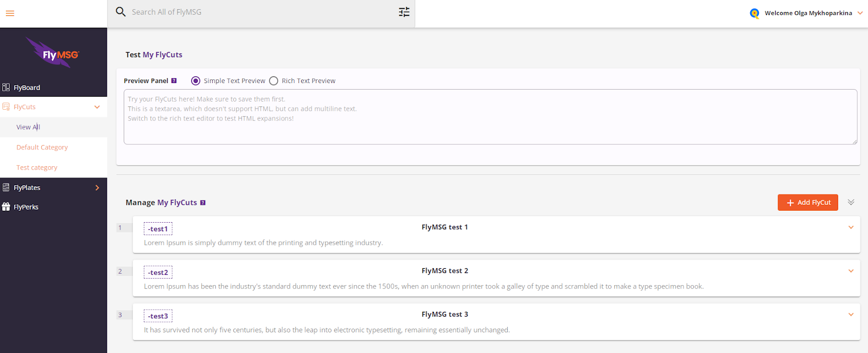The width and height of the screenshot is (868, 353).
Task: Click the FlyPlates sidebar icon
Action: 6,187
